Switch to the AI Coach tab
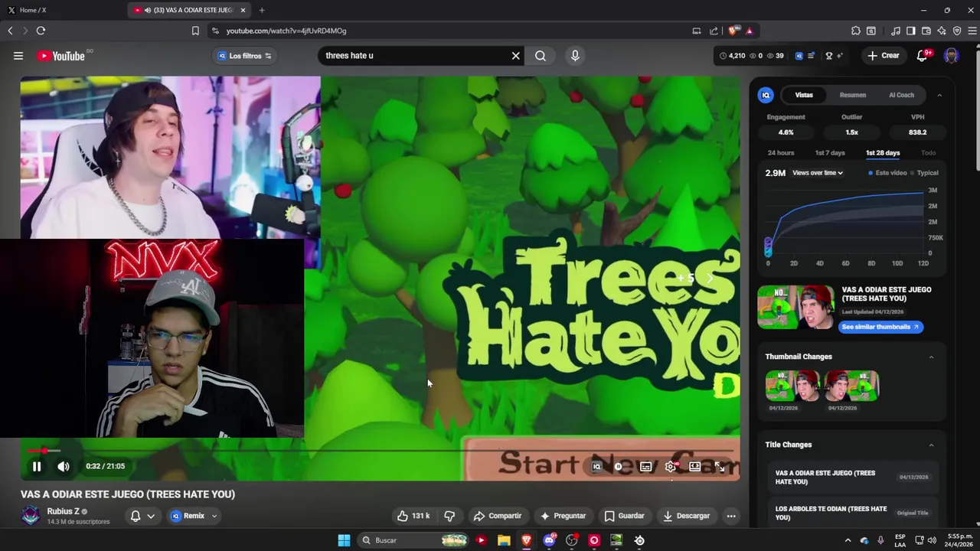This screenshot has height=551, width=980. pos(901,95)
